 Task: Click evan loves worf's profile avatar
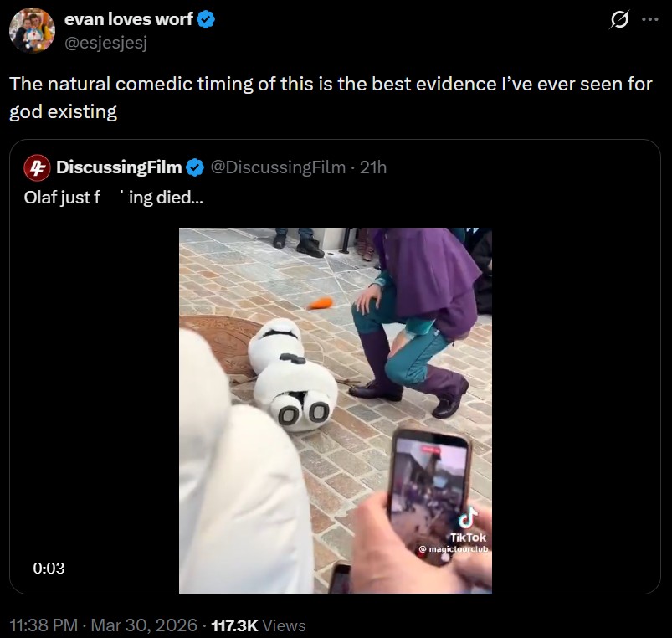pyautogui.click(x=32, y=31)
